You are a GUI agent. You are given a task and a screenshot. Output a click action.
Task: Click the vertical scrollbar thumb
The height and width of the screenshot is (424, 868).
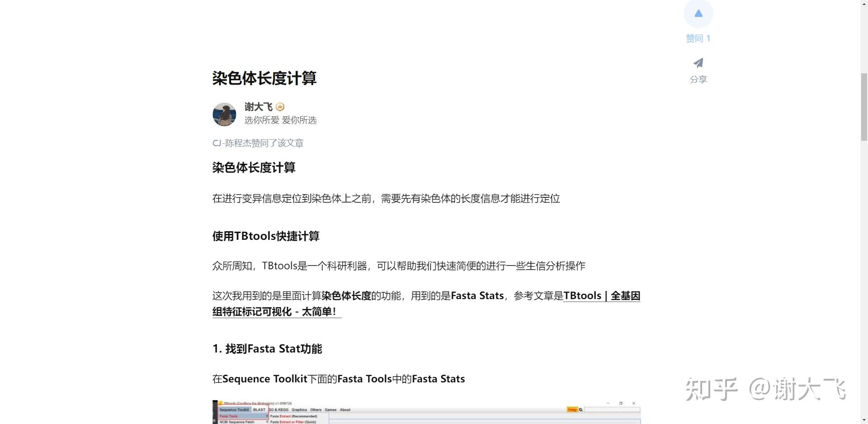click(864, 107)
